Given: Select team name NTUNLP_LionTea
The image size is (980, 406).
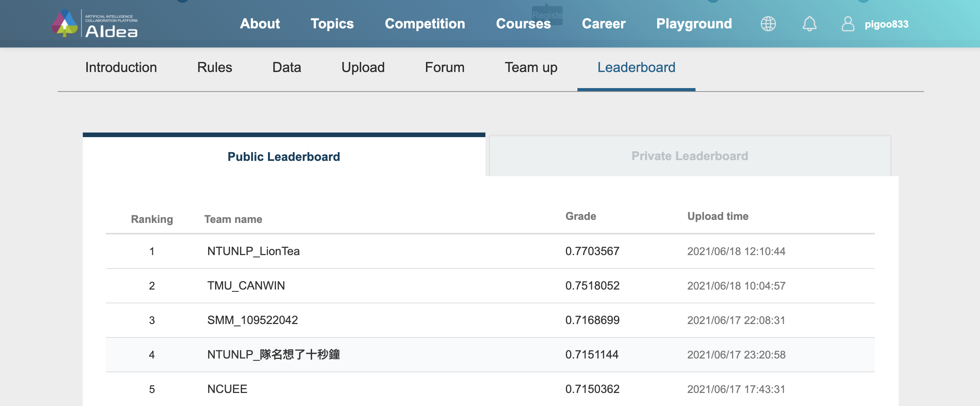Looking at the screenshot, I should [253, 251].
